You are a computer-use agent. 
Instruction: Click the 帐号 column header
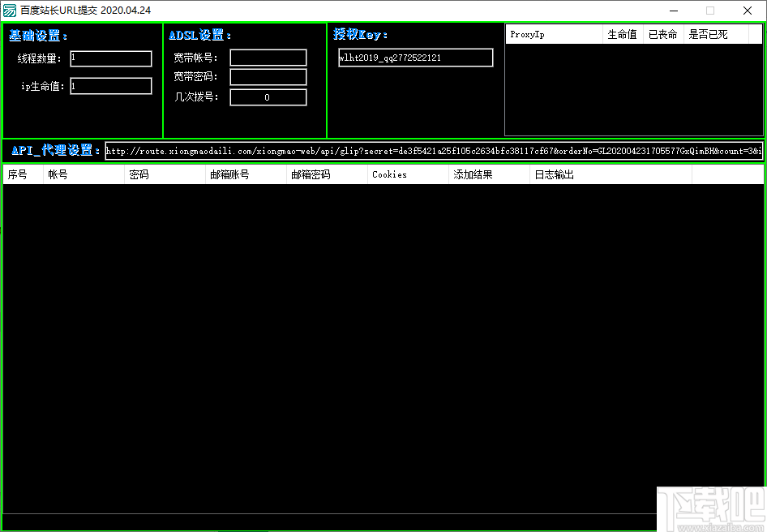84,174
